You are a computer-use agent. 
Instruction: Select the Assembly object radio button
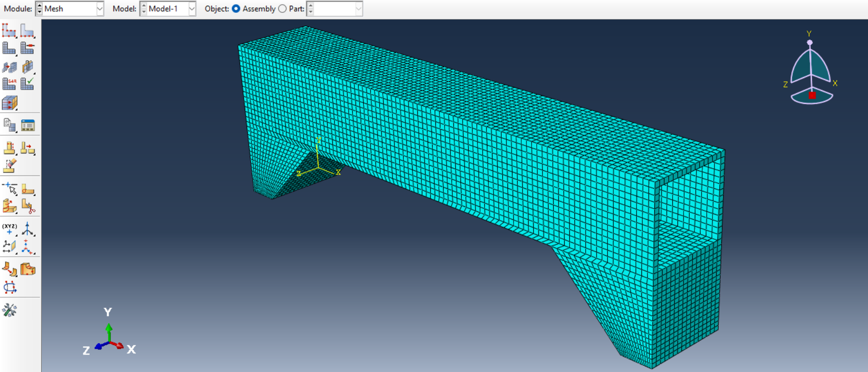tap(236, 9)
